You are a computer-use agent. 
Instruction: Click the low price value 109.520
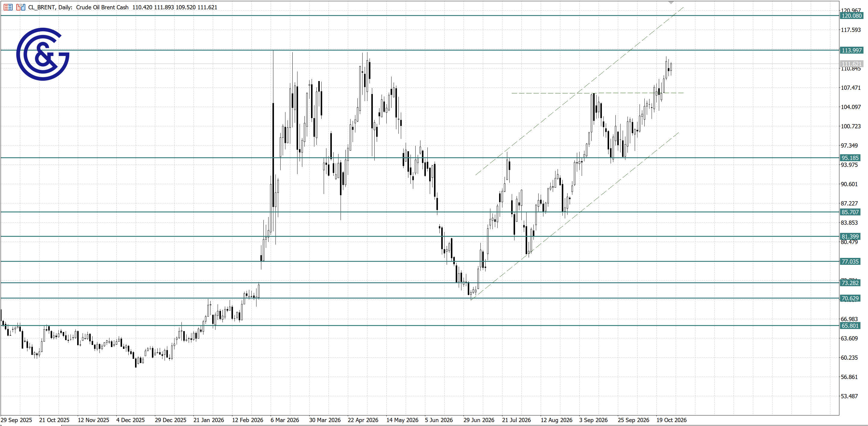(186, 7)
